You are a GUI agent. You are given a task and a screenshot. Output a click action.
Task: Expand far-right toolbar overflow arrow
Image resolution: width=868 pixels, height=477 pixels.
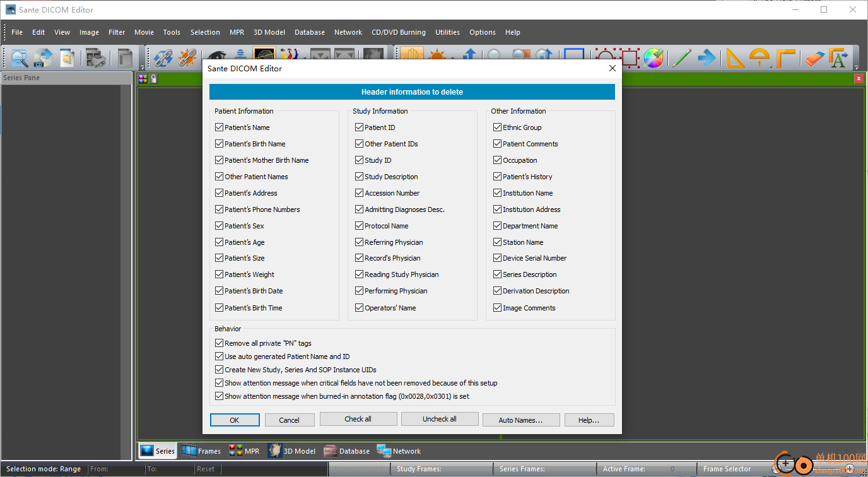point(856,67)
